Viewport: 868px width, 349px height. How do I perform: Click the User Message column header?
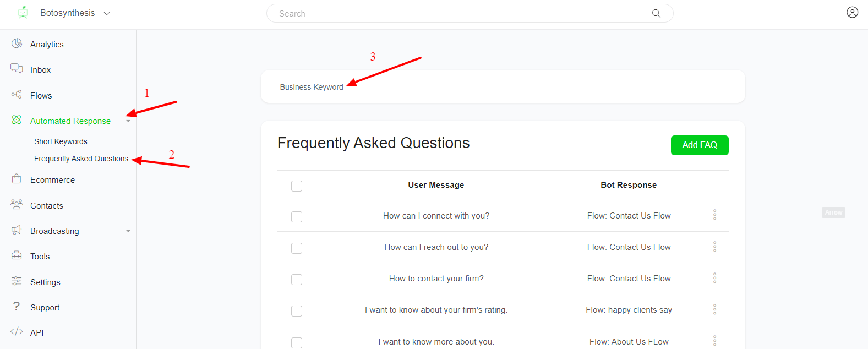pyautogui.click(x=436, y=185)
